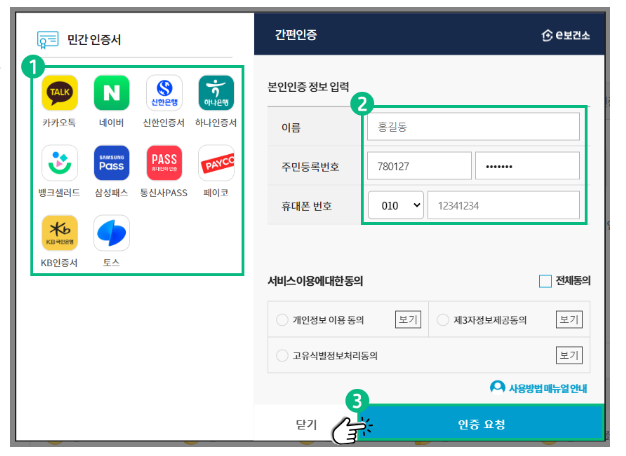This screenshot has height=456, width=626.
Task: Select the 개인정보 이용 동의 radio button
Action: [282, 320]
